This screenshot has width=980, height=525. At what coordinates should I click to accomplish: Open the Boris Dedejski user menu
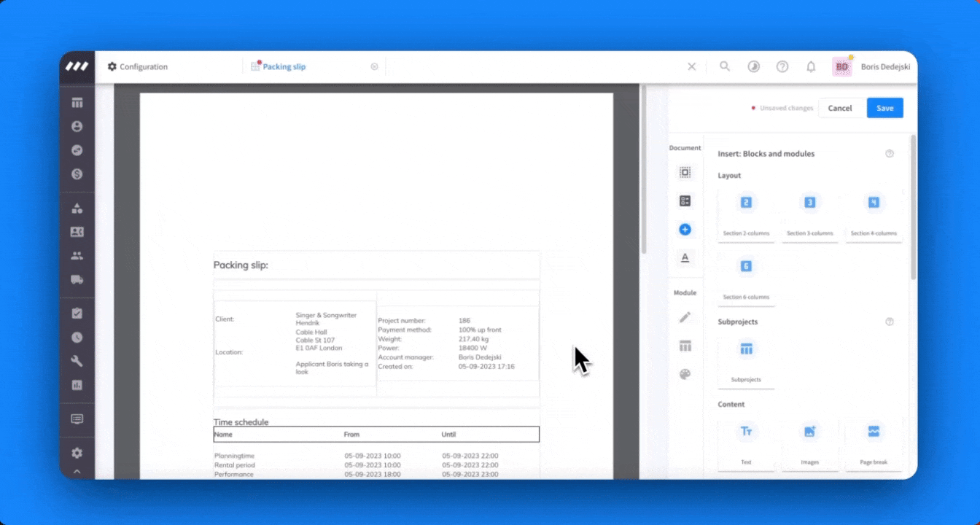pos(884,66)
